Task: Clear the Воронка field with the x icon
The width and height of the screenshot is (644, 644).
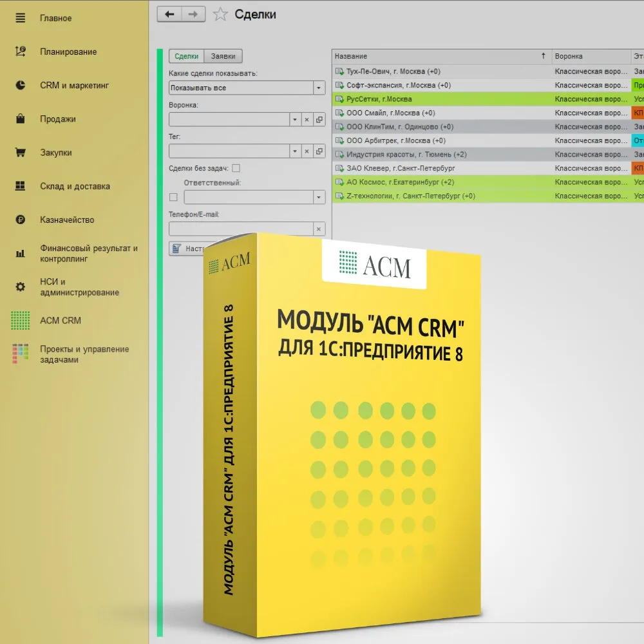Action: point(307,120)
